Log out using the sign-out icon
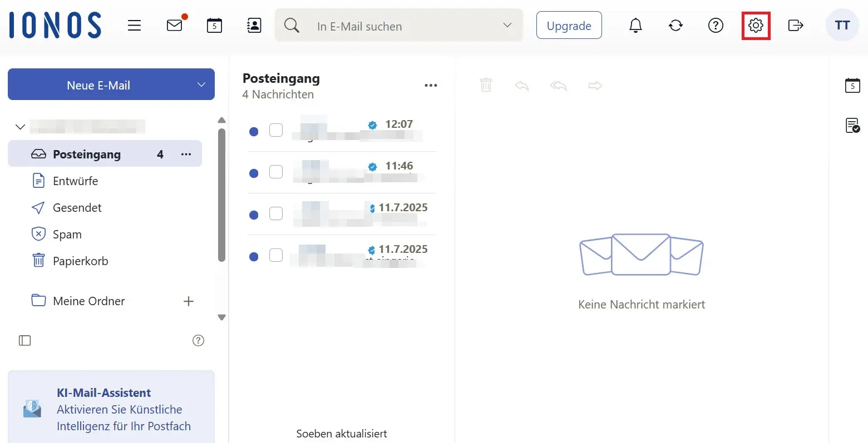This screenshot has height=443, width=868. tap(795, 25)
